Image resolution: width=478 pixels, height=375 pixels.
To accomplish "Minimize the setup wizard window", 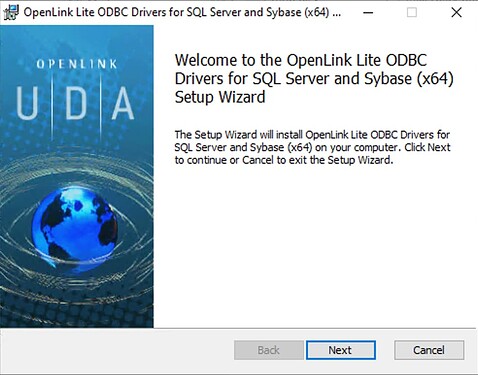I will tap(368, 13).
